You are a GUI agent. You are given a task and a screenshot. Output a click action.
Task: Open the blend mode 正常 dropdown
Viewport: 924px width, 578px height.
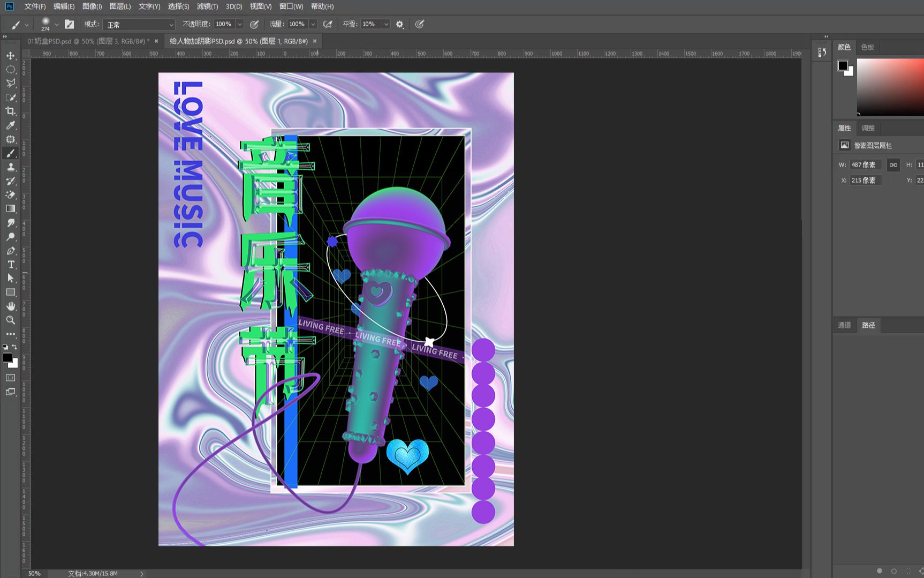pyautogui.click(x=140, y=25)
